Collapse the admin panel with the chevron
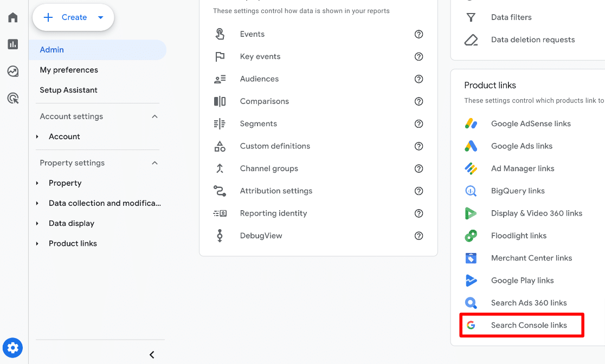Screen dimensions: 605x364 [151, 354]
